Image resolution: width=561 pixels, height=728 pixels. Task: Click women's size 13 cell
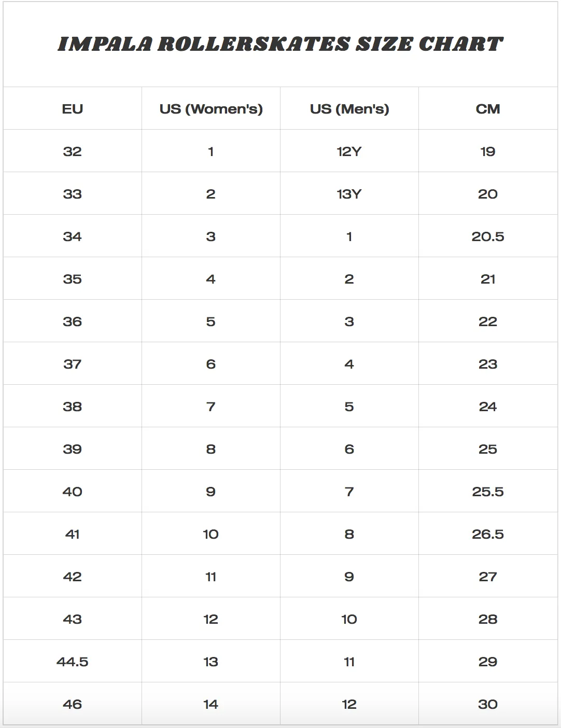pyautogui.click(x=211, y=662)
